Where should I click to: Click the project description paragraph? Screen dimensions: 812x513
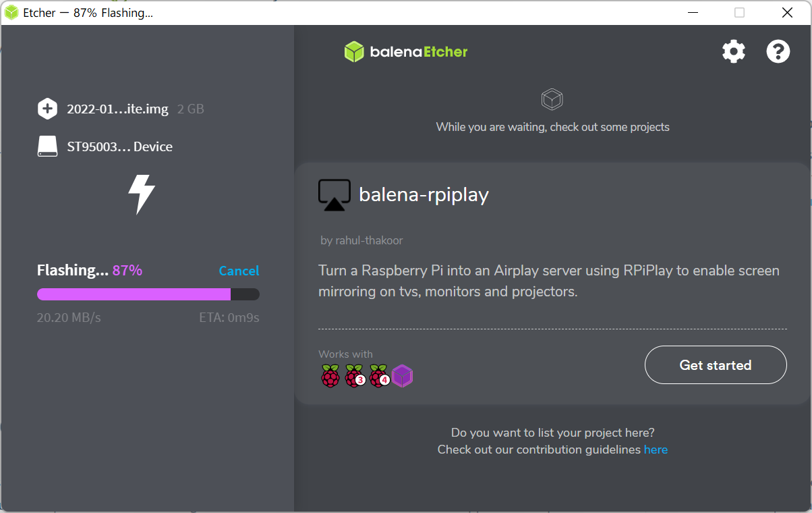click(x=549, y=281)
